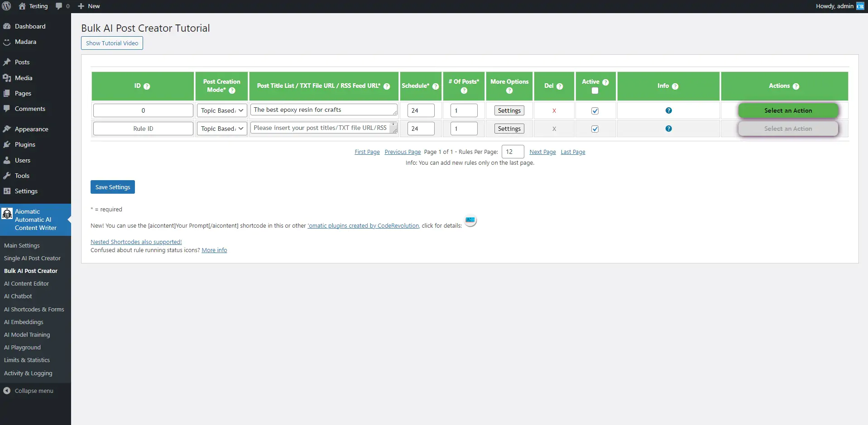Image resolution: width=868 pixels, height=425 pixels.
Task: Click the info icon in Rule ID row
Action: click(669, 129)
